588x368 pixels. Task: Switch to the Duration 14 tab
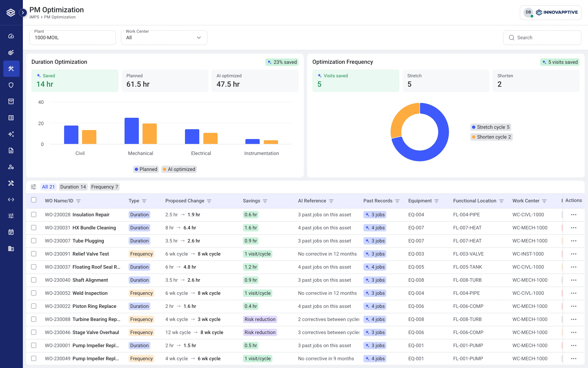pyautogui.click(x=73, y=187)
